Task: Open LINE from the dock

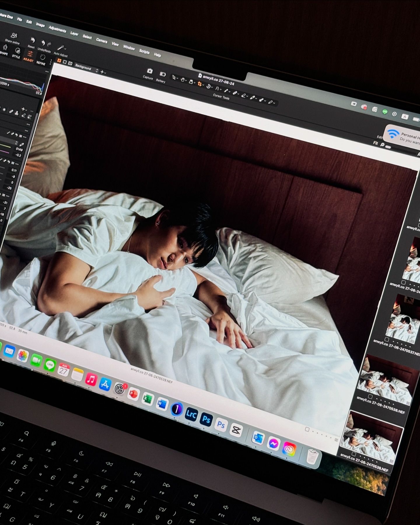Action: (x=50, y=365)
